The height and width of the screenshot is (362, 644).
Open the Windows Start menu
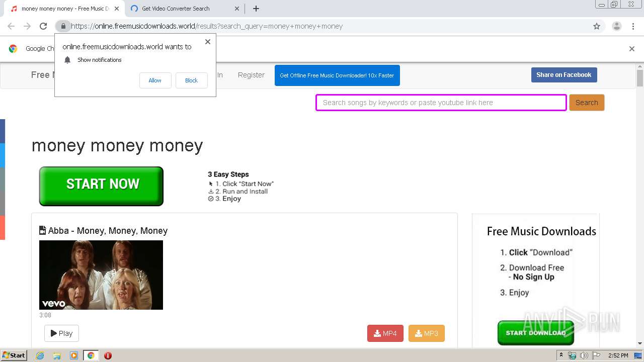[x=14, y=355]
